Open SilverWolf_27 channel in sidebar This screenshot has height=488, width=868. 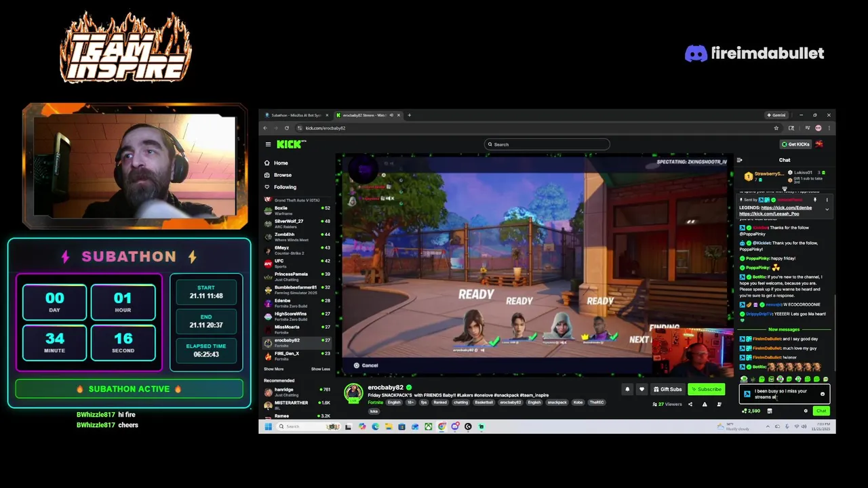(296, 223)
